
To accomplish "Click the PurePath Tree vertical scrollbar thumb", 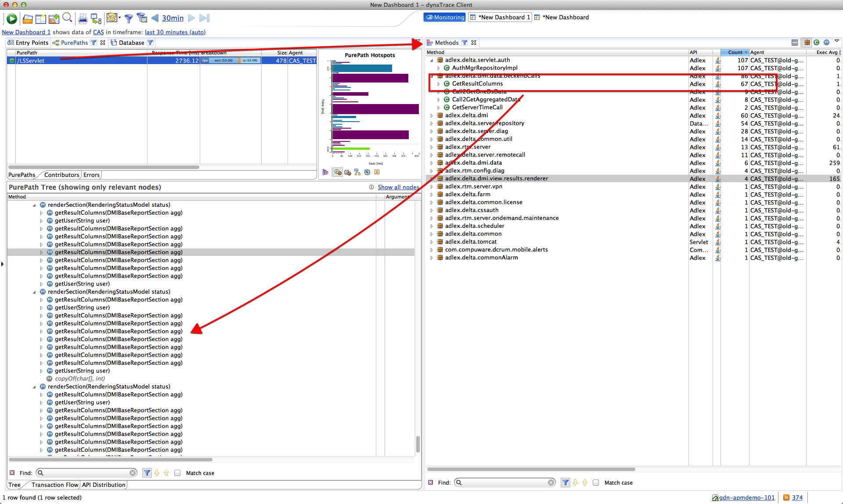I will [418, 444].
